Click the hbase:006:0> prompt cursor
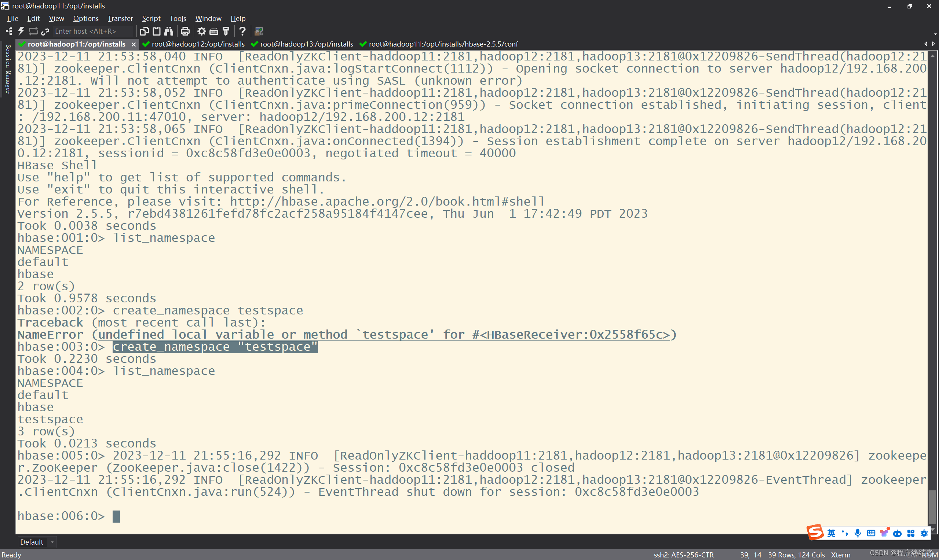The image size is (939, 560). pyautogui.click(x=116, y=516)
